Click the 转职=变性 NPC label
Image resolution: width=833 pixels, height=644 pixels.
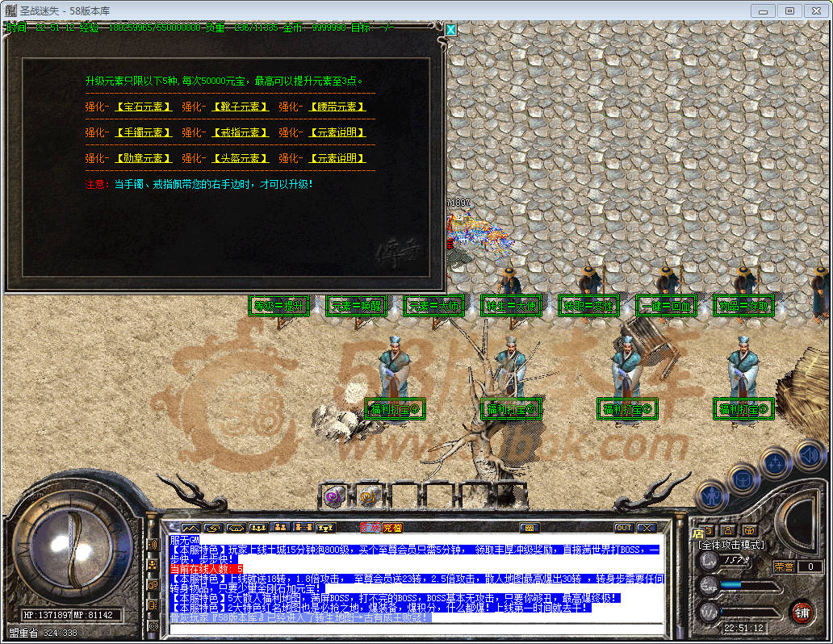tap(588, 306)
